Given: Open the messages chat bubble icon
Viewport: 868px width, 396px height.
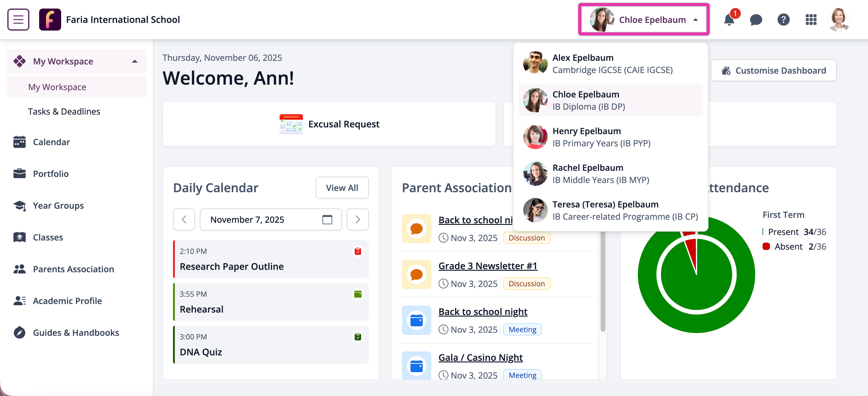Looking at the screenshot, I should tap(756, 20).
